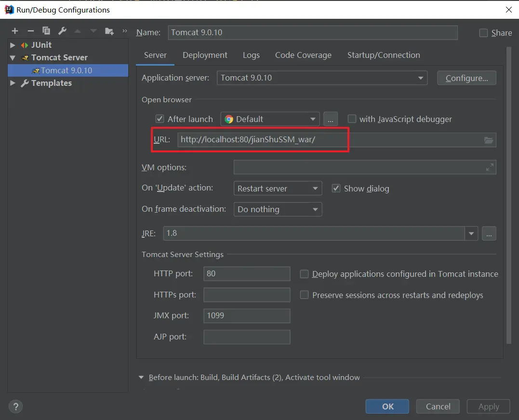The image size is (519, 420).
Task: Click the Create New Folder icon
Action: 109,31
